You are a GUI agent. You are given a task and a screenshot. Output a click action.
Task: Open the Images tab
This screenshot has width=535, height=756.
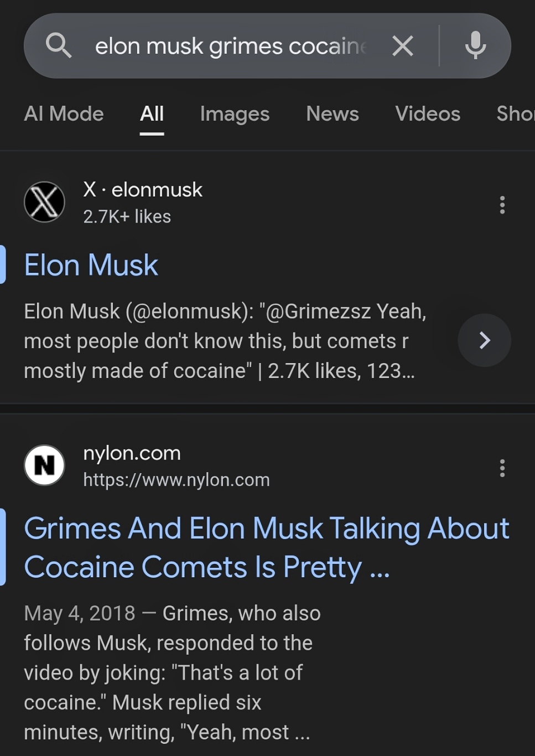(235, 114)
